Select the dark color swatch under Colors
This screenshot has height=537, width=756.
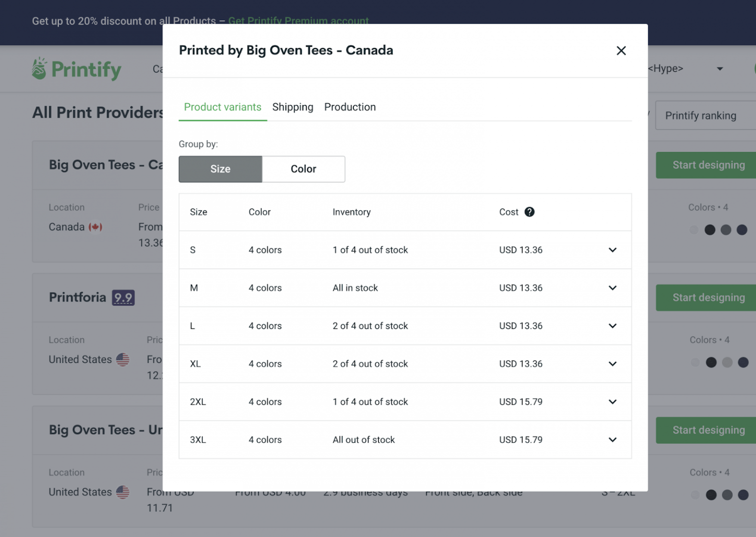tap(710, 230)
